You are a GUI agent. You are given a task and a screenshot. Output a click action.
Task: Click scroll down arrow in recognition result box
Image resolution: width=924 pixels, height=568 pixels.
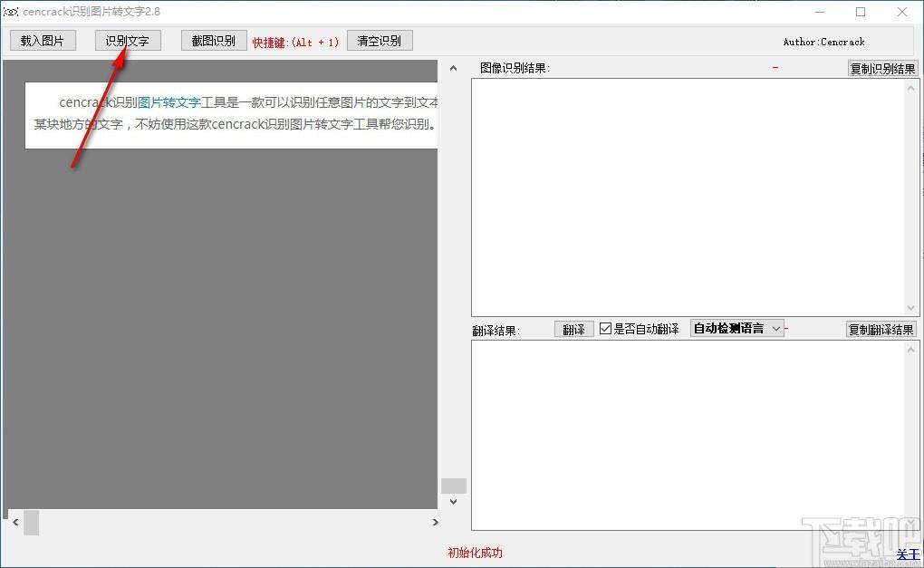click(x=911, y=308)
